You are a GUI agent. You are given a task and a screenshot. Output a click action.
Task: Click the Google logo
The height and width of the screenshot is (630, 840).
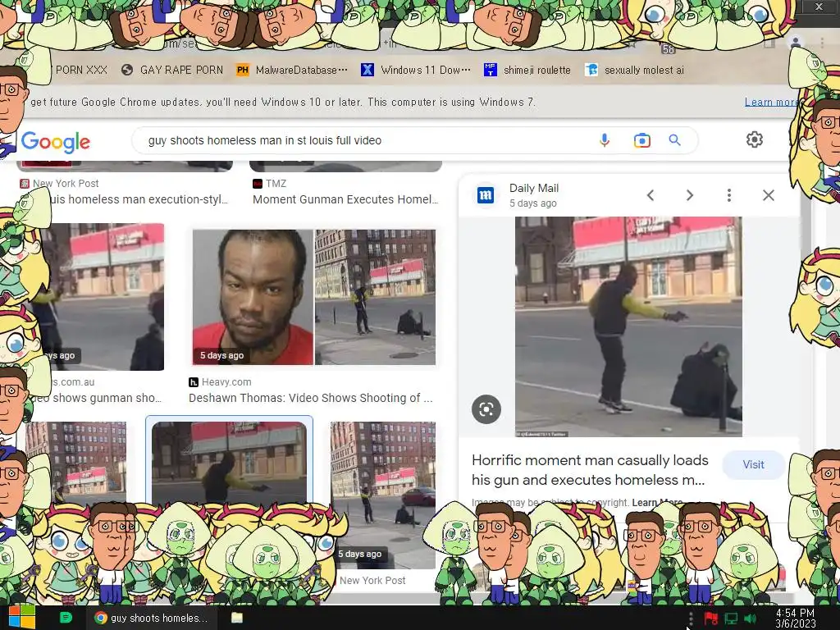point(56,142)
